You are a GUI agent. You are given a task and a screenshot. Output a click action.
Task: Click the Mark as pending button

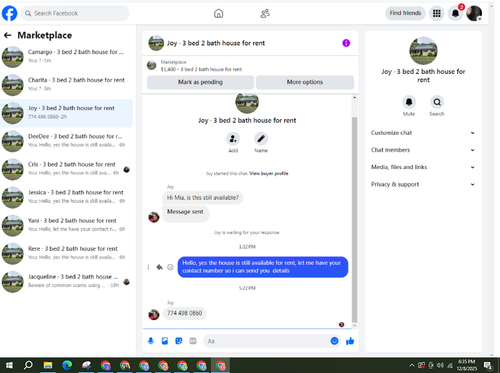coord(200,82)
